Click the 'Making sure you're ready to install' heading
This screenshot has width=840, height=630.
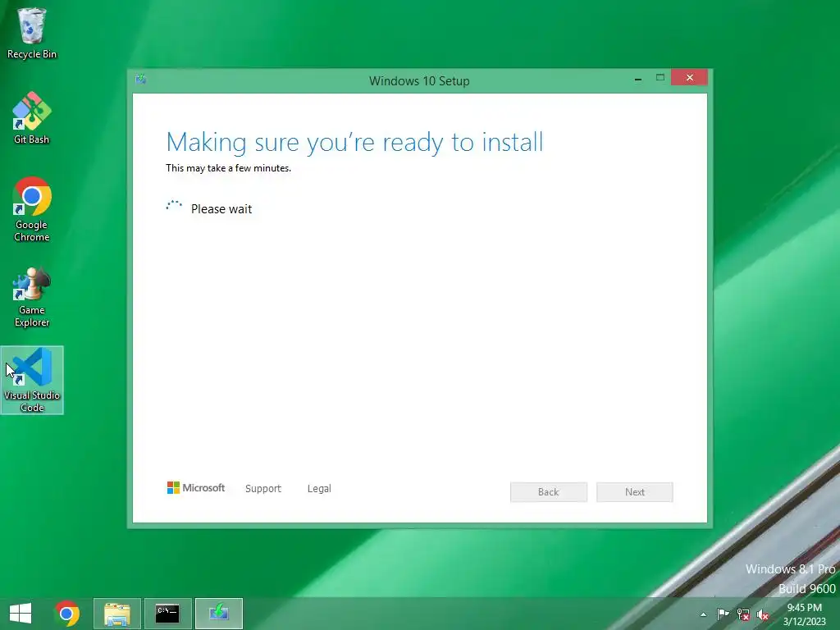[354, 143]
